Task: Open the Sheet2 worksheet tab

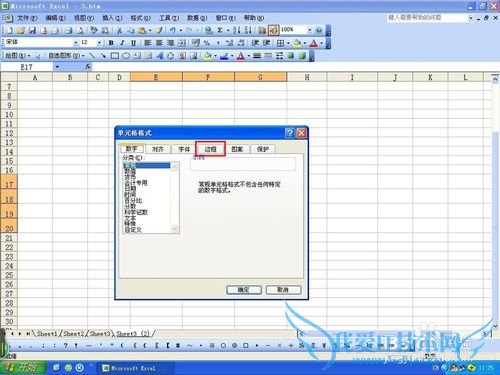Action: [x=73, y=333]
